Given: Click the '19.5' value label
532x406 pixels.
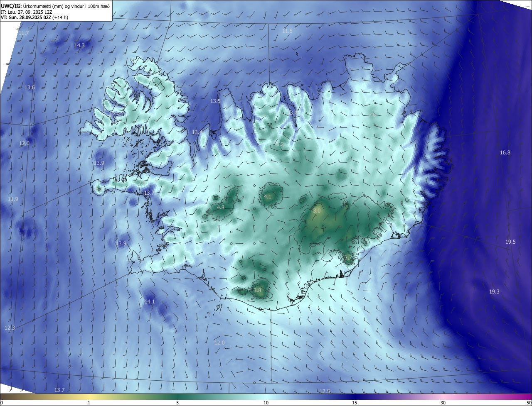Looking at the screenshot, I should coord(510,242).
